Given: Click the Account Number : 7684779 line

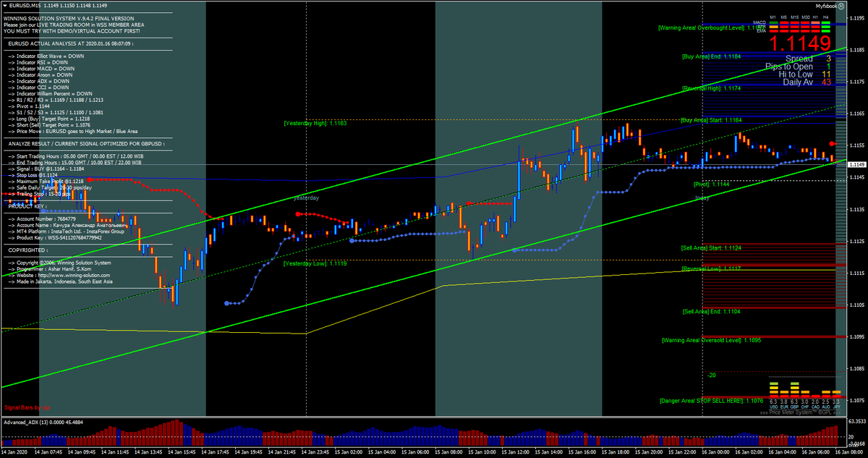Looking at the screenshot, I should (x=43, y=218).
